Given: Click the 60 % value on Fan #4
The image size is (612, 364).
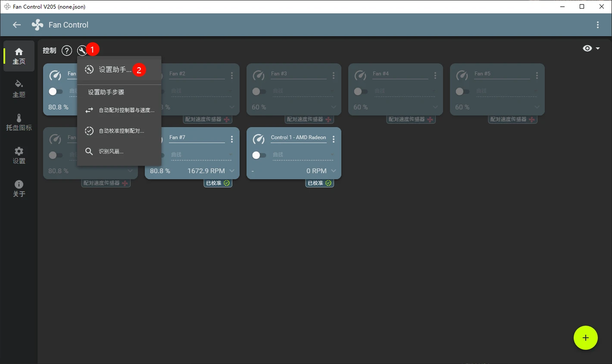Looking at the screenshot, I should point(360,107).
